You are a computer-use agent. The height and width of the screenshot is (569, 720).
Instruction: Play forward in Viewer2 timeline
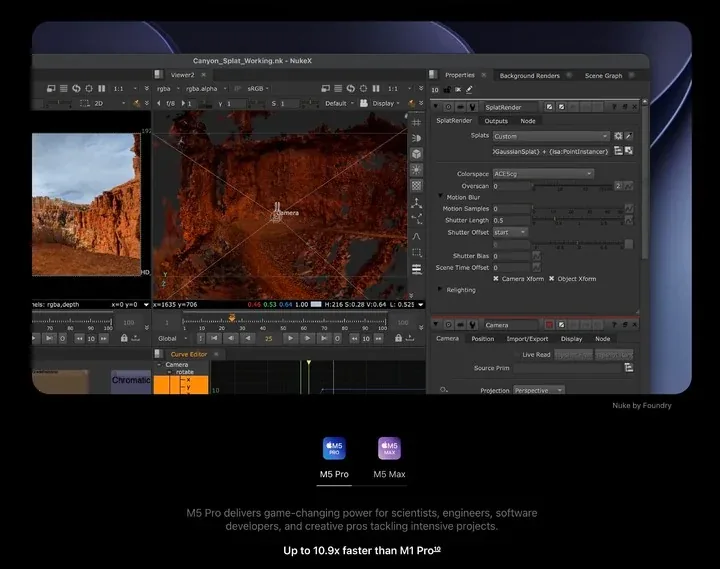click(290, 338)
